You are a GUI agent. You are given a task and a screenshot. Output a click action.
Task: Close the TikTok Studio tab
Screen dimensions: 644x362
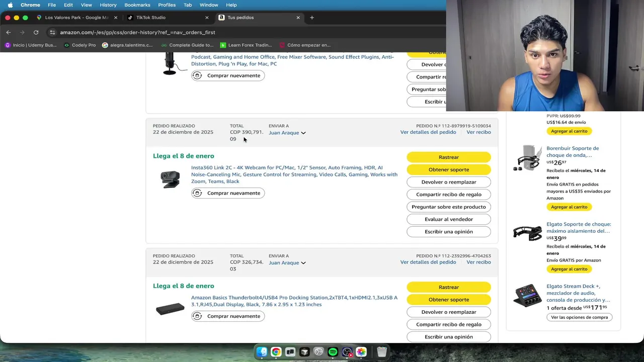(x=207, y=18)
